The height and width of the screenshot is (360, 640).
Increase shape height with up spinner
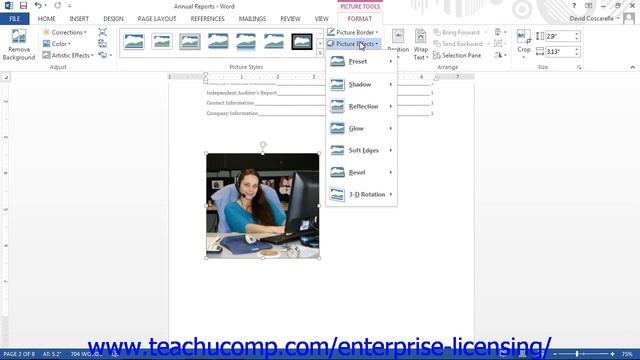pyautogui.click(x=577, y=34)
